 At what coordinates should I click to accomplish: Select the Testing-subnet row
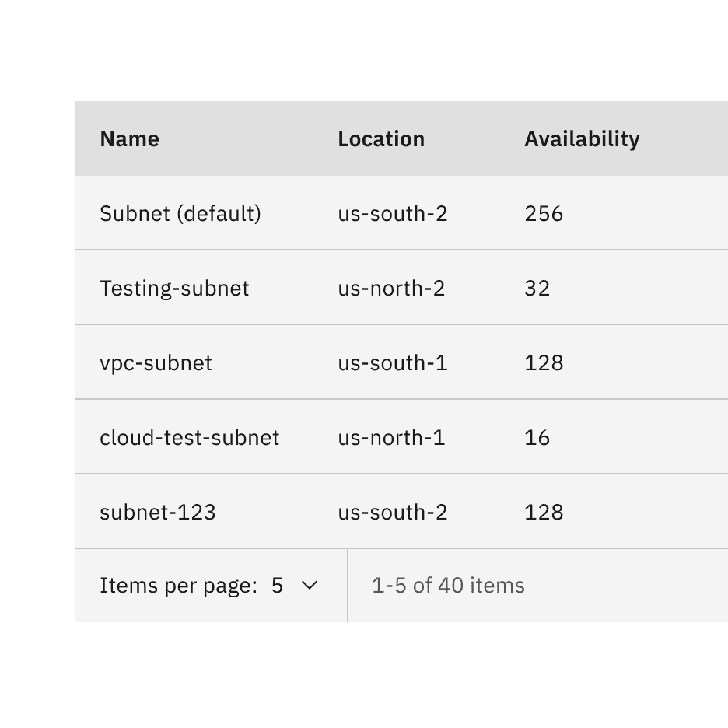pos(401,288)
